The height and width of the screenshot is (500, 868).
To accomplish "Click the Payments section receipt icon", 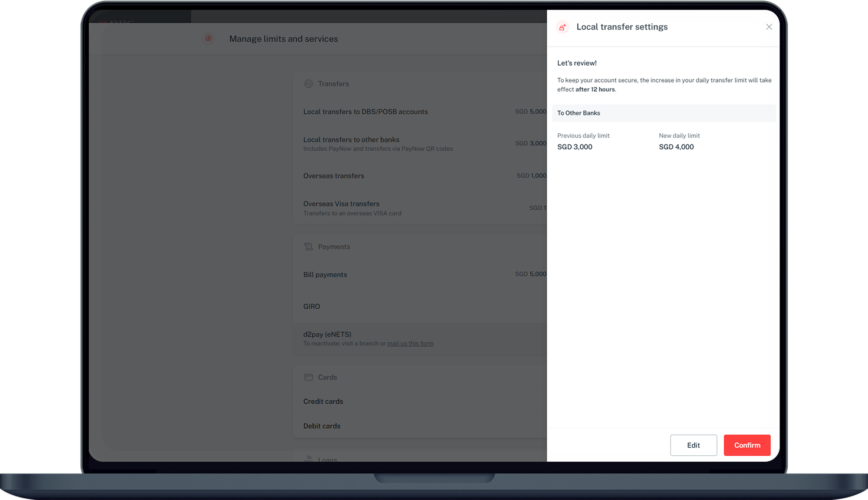I will pos(309,247).
